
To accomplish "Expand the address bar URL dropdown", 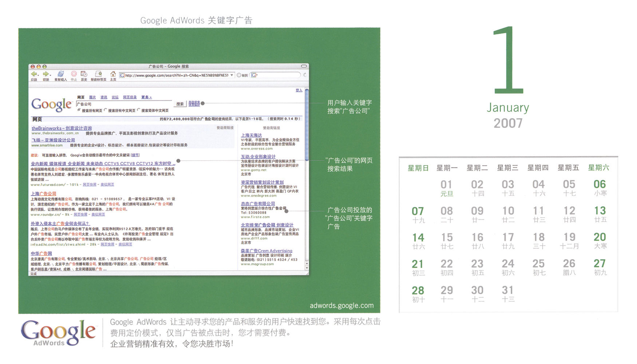I will (232, 75).
